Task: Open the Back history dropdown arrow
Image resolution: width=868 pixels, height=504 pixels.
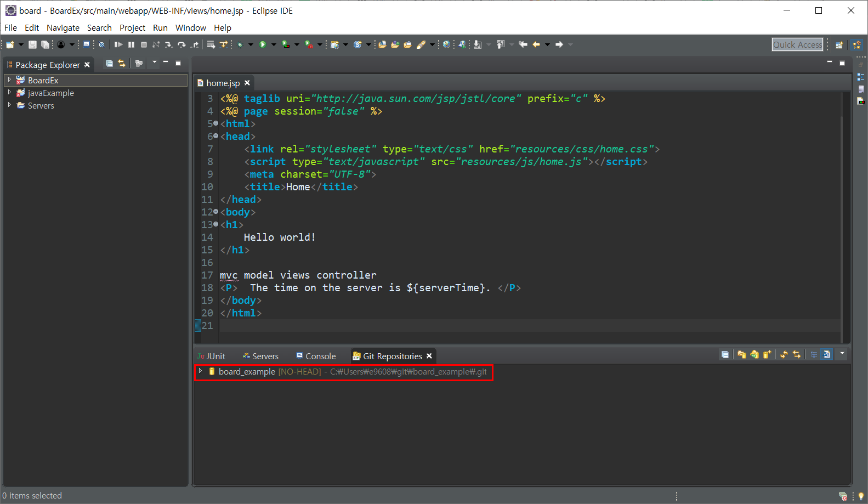Action: coord(547,44)
